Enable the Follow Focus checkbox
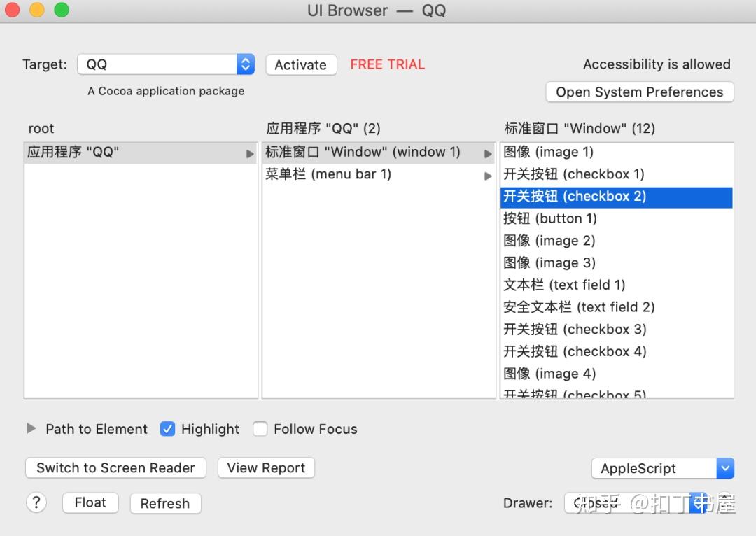This screenshot has width=756, height=536. (x=260, y=429)
